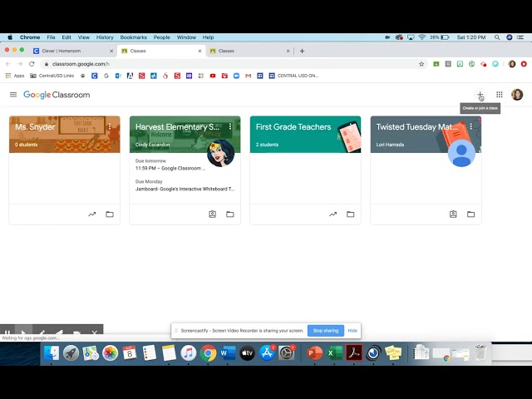Open the CentralUSD Links bookmark folder

tap(52, 76)
